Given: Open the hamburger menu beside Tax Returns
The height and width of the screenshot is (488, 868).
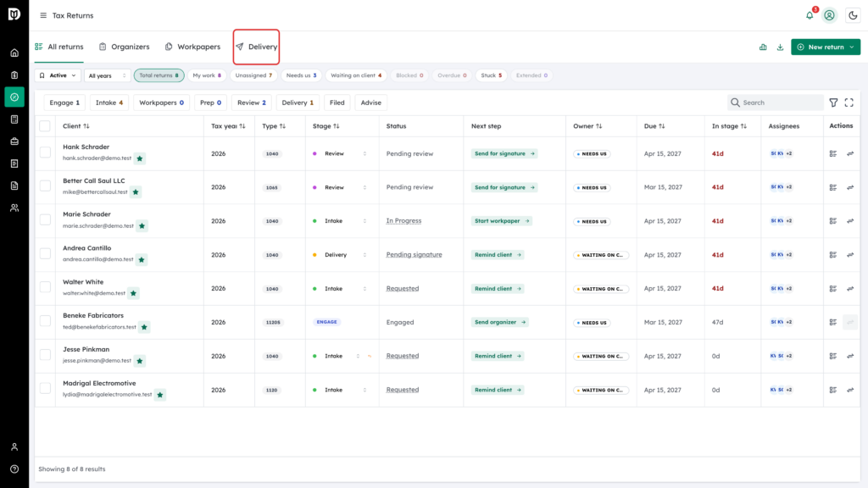Looking at the screenshot, I should 43,15.
